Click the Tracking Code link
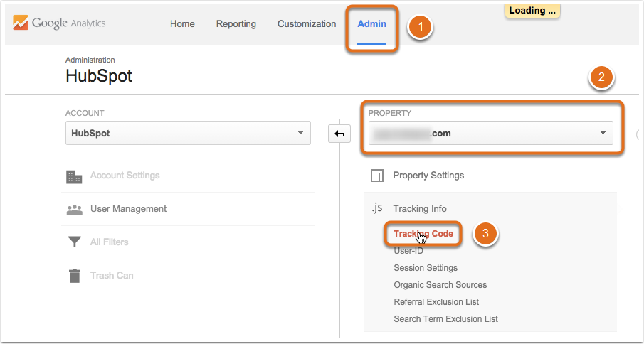The image size is (644, 344). point(423,234)
